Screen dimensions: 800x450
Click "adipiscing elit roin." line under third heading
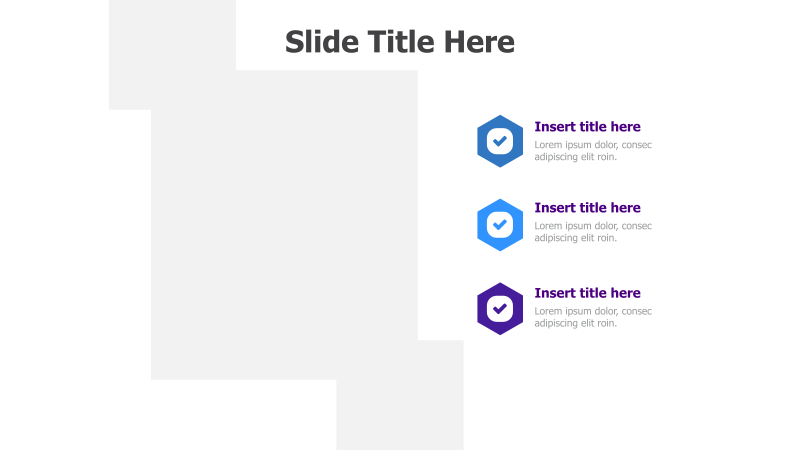(x=576, y=323)
